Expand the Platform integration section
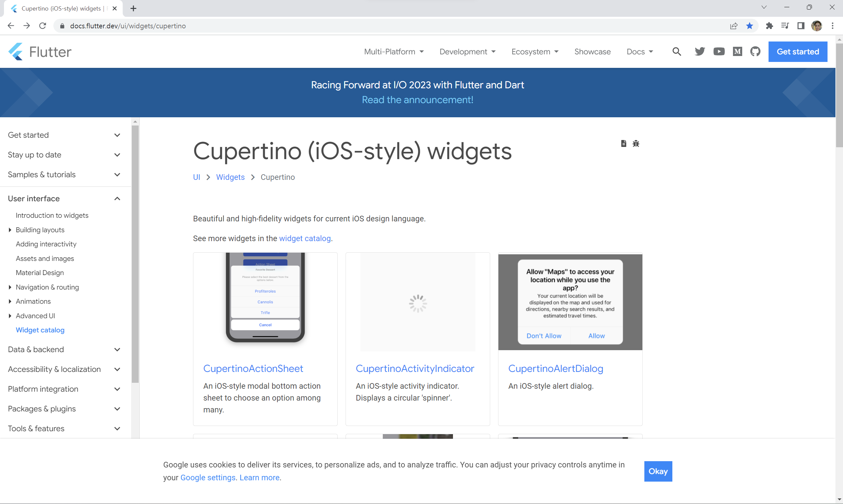The image size is (843, 504). pos(65,389)
